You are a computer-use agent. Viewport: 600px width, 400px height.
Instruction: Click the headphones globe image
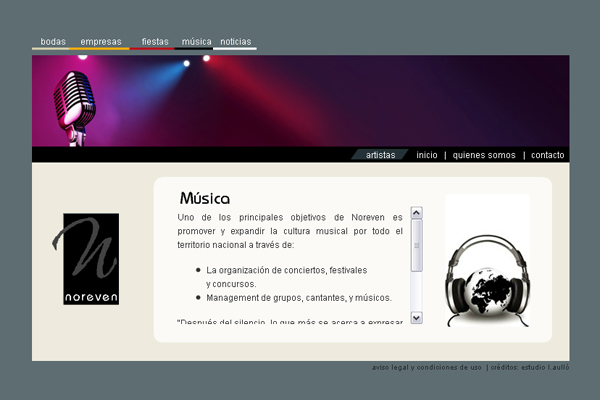click(487, 278)
